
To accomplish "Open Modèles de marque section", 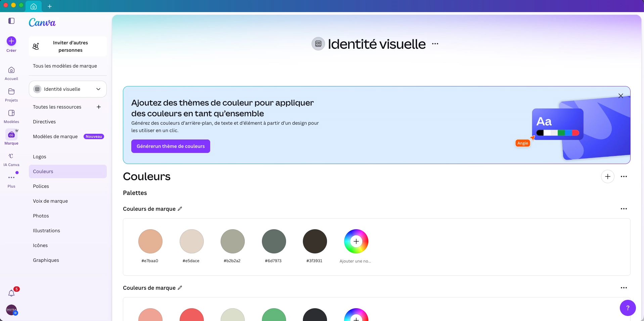I will click(55, 136).
